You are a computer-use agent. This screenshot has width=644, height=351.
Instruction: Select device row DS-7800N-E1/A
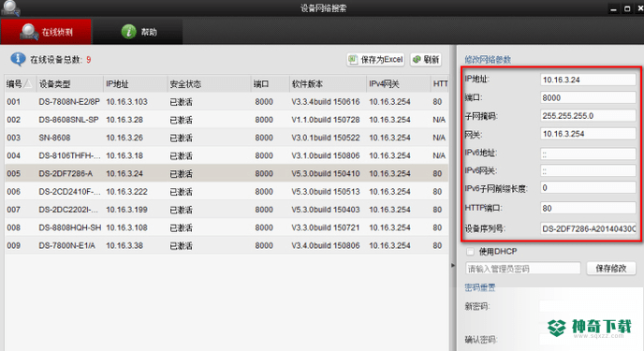(227, 245)
